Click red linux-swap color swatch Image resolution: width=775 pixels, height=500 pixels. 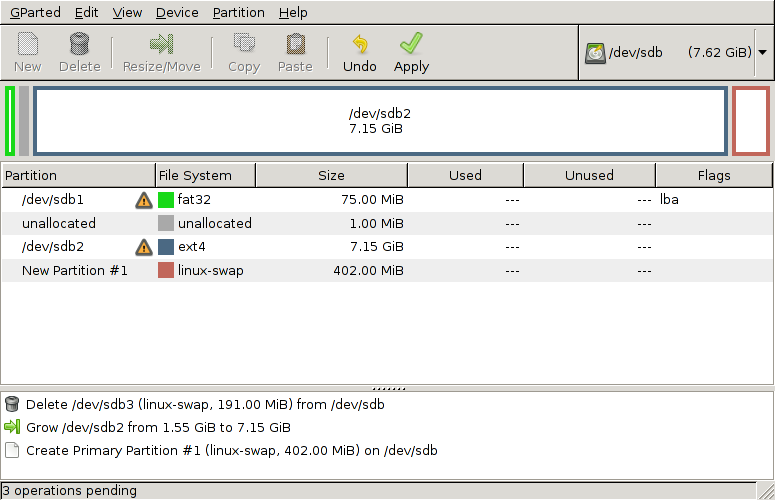166,270
